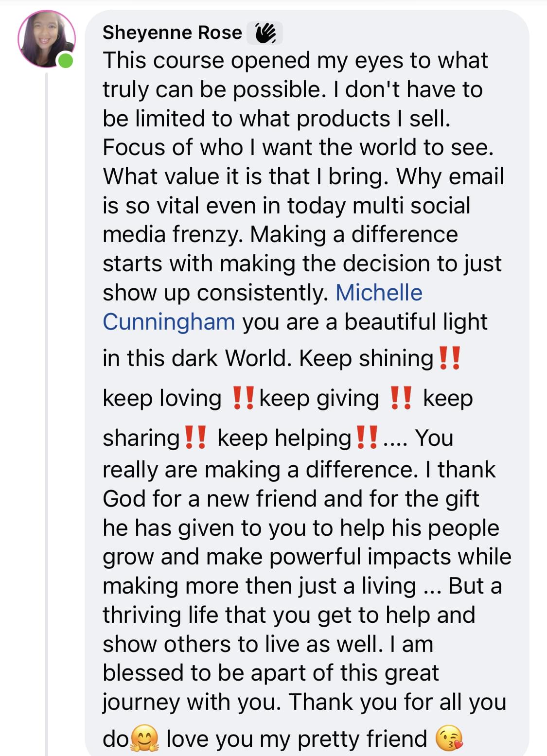Click the green online status dot

coord(65,61)
